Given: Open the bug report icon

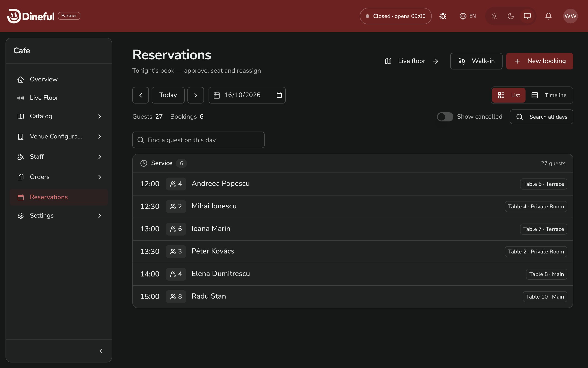Looking at the screenshot, I should click(443, 16).
